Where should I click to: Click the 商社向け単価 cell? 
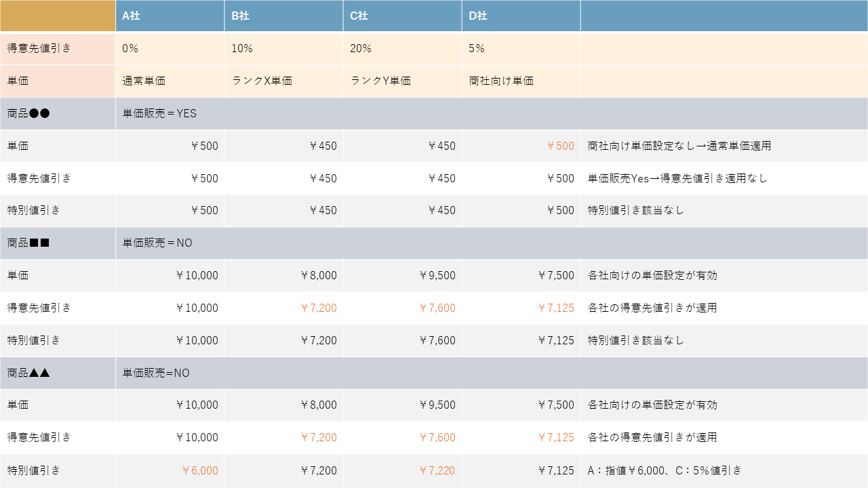click(521, 81)
